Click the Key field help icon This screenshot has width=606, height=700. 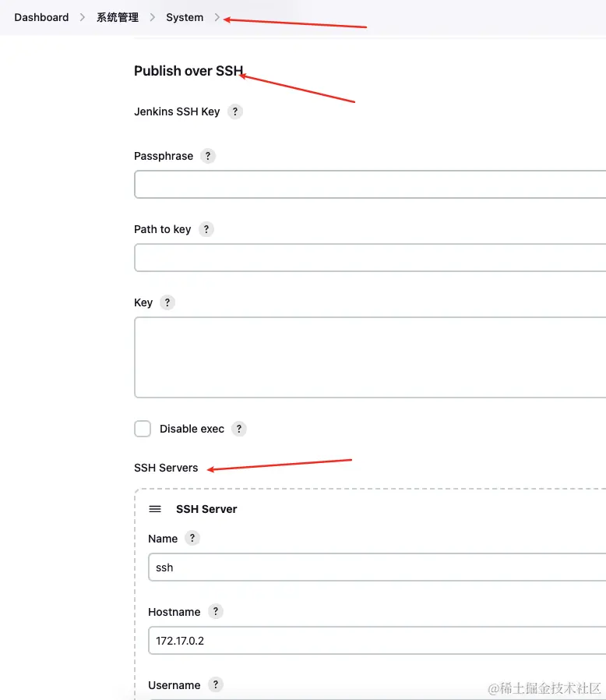coord(167,302)
